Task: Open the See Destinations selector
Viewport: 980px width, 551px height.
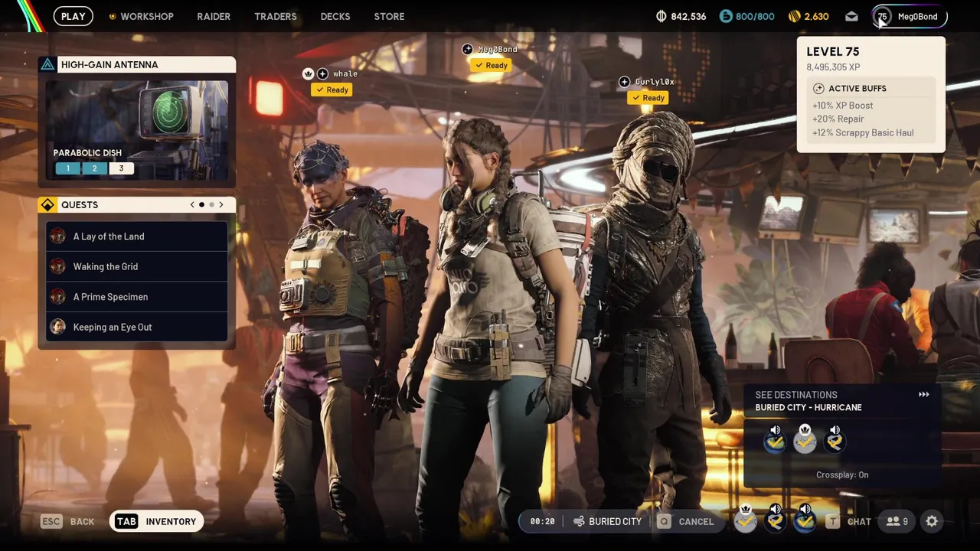Action: pyautogui.click(x=842, y=401)
